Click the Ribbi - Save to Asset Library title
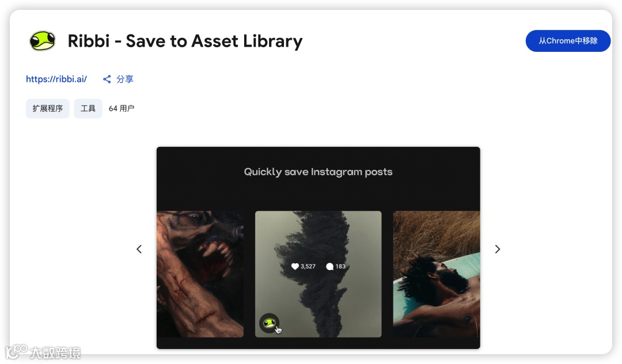The image size is (622, 364). 185,41
